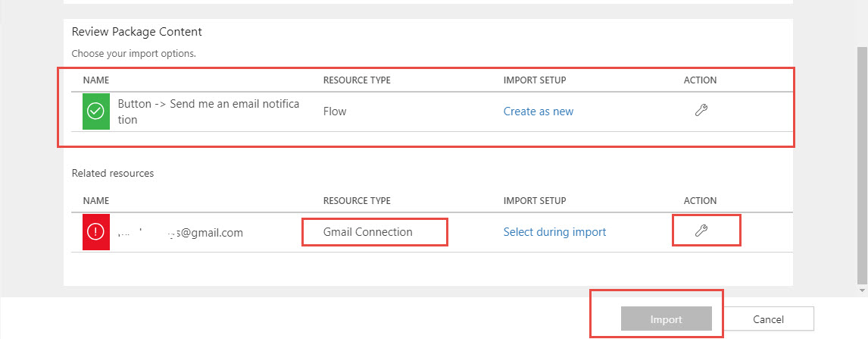This screenshot has width=868, height=339.
Task: Click the wrench icon in the Flow row
Action: click(x=701, y=111)
